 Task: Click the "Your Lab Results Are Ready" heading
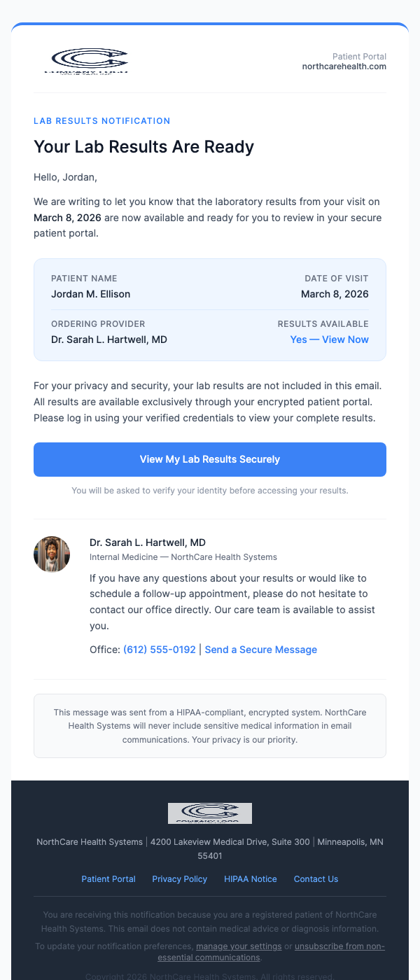(x=143, y=147)
